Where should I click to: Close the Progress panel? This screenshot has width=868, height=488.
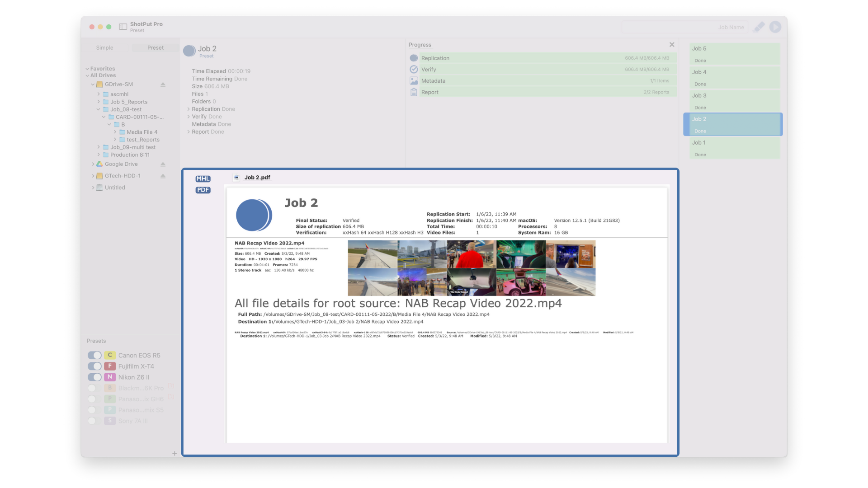pos(672,45)
